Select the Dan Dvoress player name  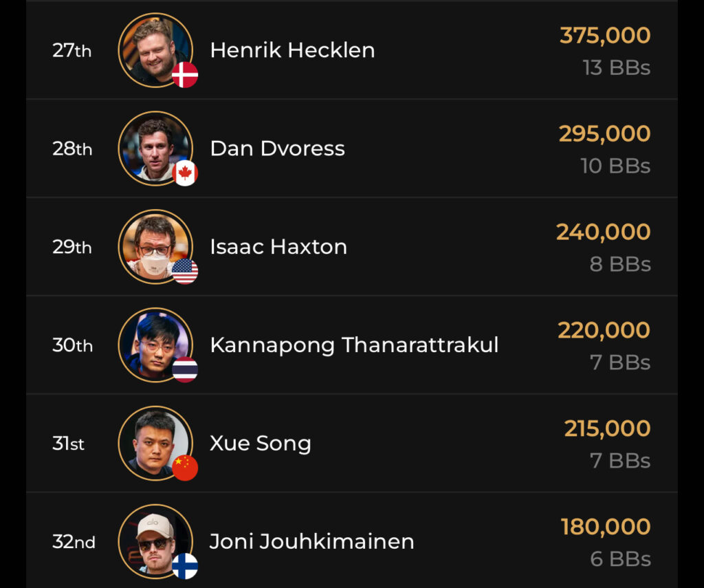tap(277, 149)
